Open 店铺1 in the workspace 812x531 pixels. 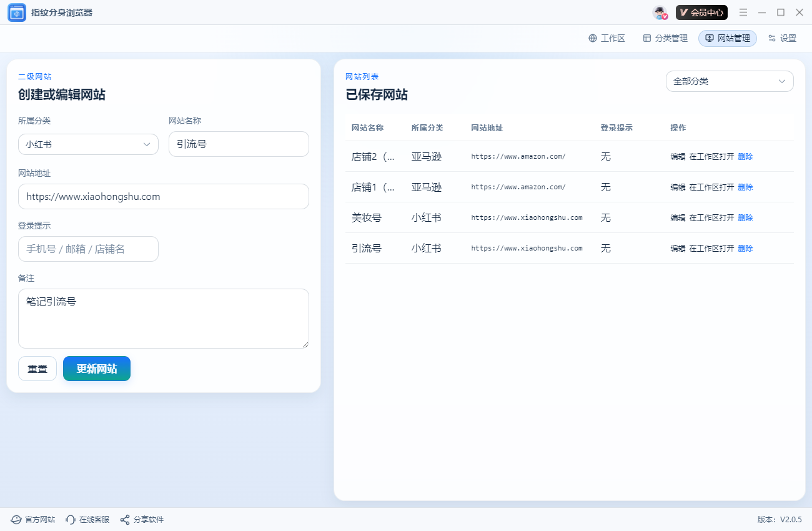[x=711, y=187]
